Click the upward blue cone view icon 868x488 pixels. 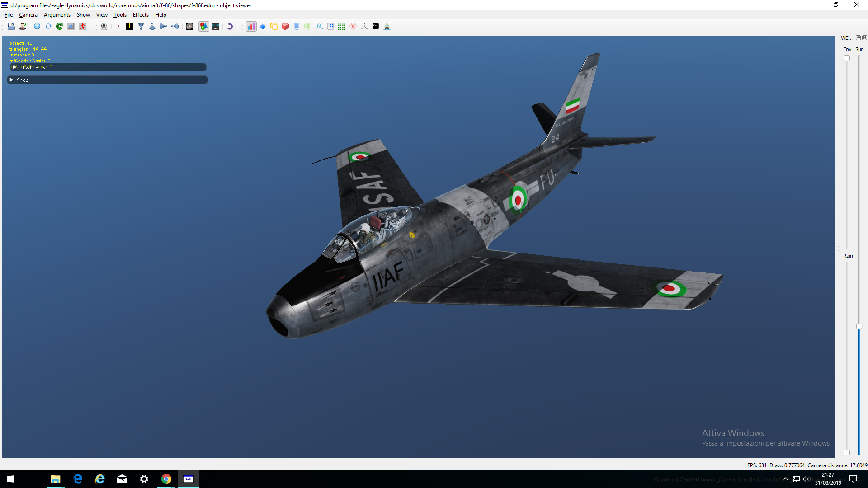pos(152,26)
